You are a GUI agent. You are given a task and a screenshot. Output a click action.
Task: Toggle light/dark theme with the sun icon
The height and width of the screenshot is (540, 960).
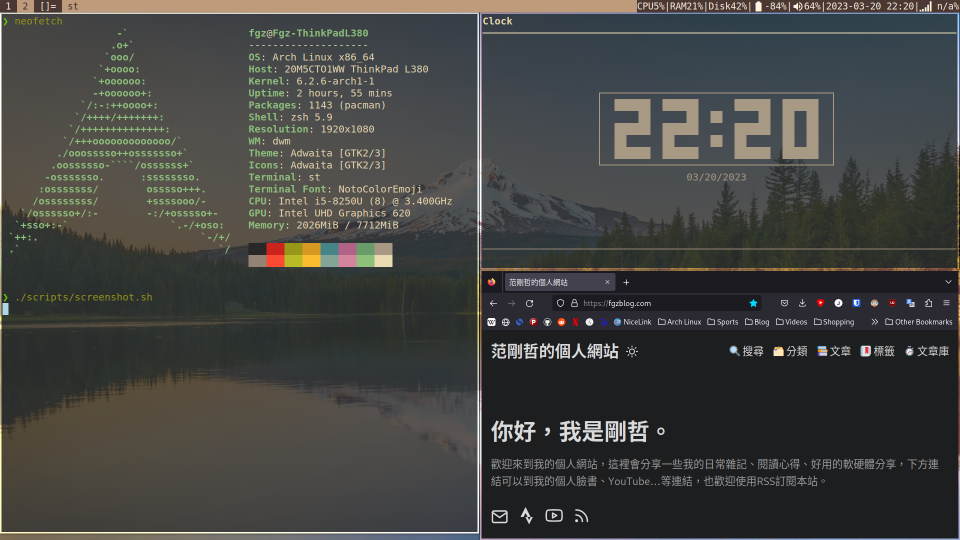click(632, 351)
